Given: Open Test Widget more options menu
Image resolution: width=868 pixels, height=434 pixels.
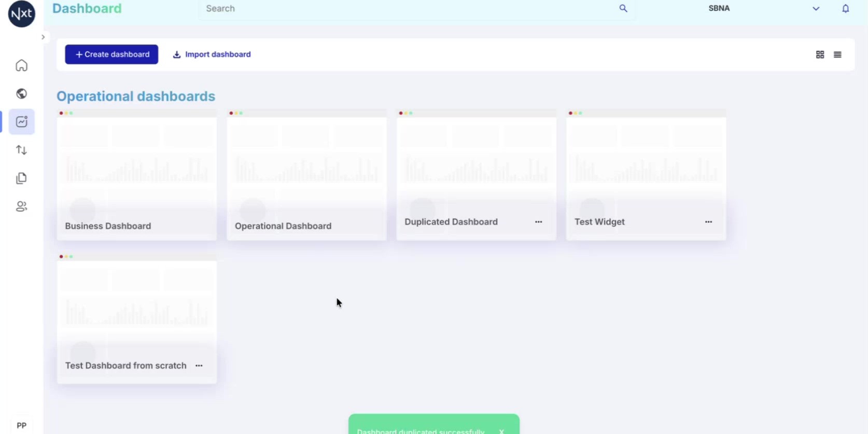Looking at the screenshot, I should (x=708, y=222).
